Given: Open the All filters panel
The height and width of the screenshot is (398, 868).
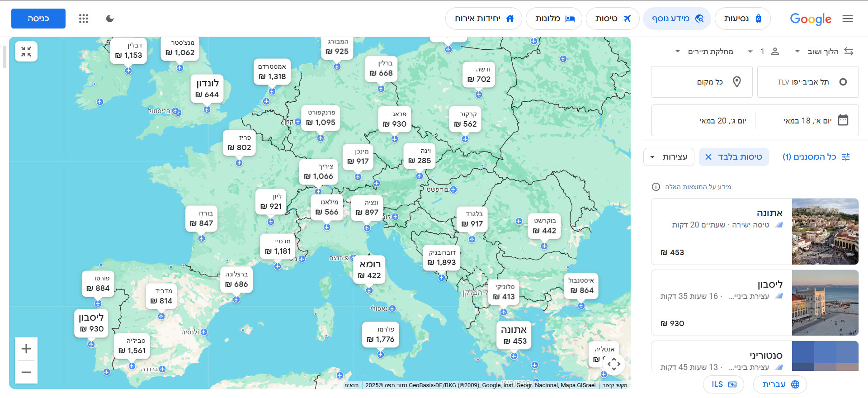Looking at the screenshot, I should click(816, 157).
